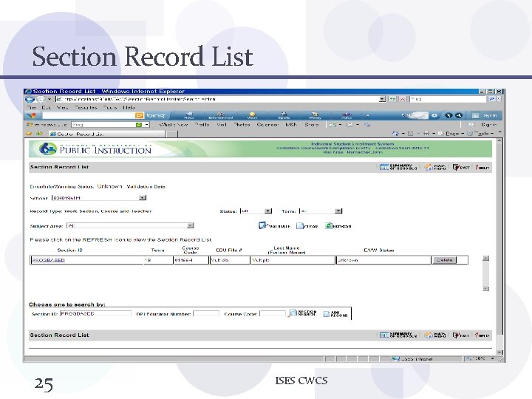Click into the Section ID search field
This screenshot has height=399, width=532.
point(95,313)
